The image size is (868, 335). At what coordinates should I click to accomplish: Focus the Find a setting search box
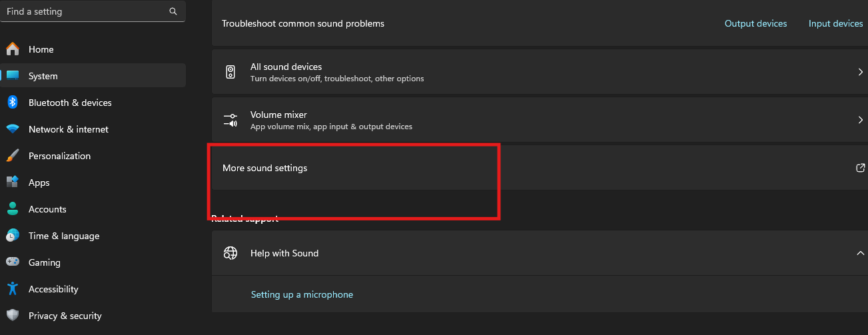point(93,11)
